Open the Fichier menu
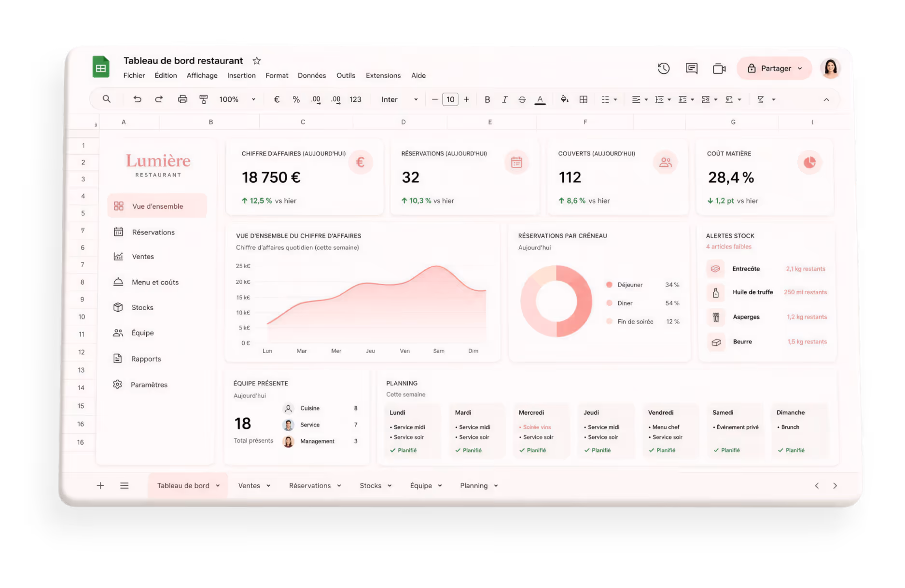905x588 pixels. pyautogui.click(x=134, y=75)
